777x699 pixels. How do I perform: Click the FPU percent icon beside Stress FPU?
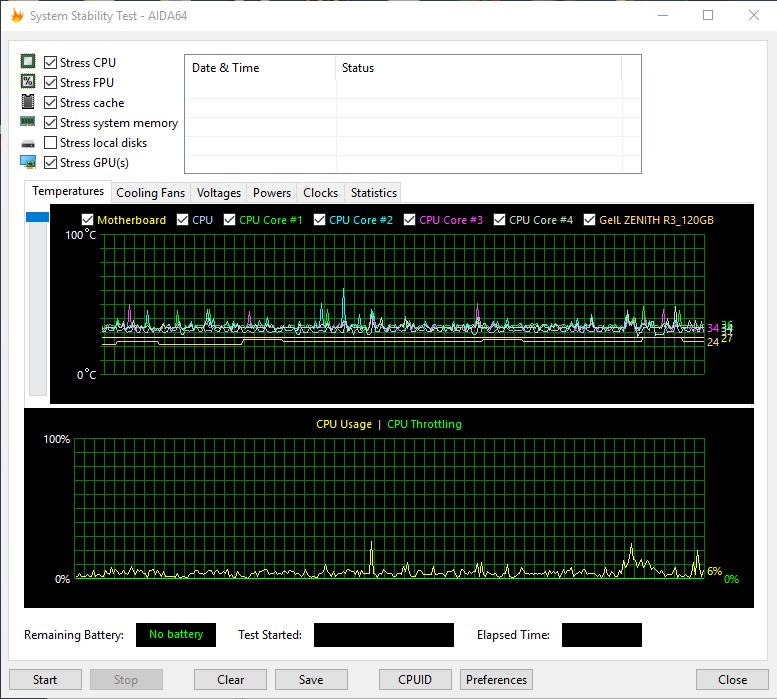coord(28,81)
